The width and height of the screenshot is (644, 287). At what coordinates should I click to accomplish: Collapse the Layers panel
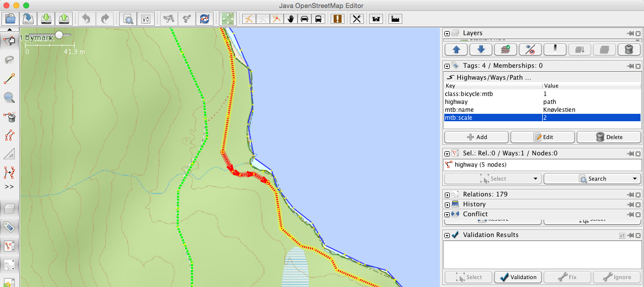[x=447, y=33]
